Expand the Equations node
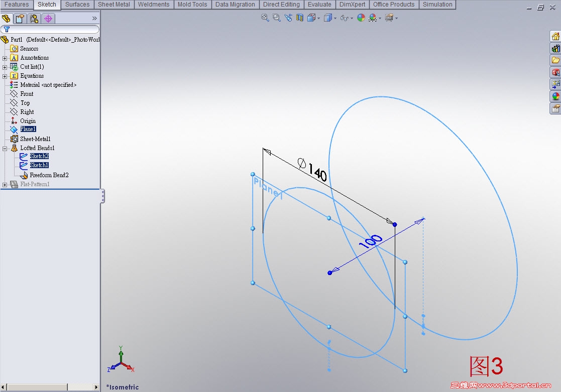Image resolution: width=561 pixels, height=392 pixels. pyautogui.click(x=5, y=76)
